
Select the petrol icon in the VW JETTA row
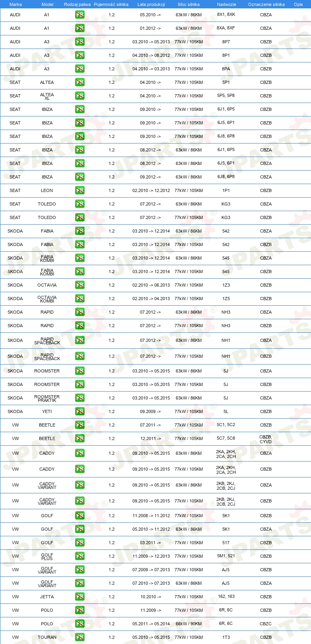80,597
